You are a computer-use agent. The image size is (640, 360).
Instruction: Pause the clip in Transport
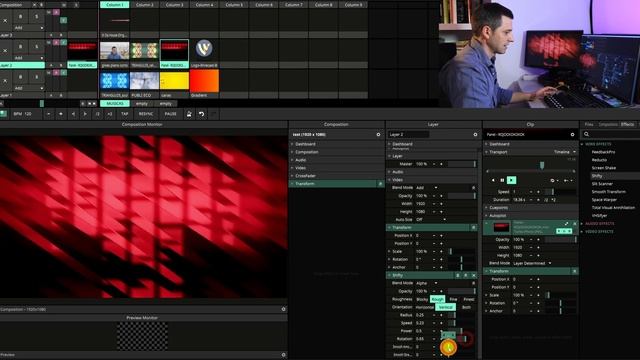[502, 180]
